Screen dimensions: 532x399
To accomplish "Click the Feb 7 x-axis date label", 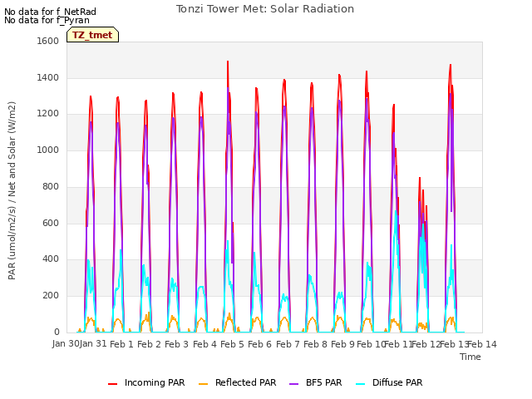I will [288, 344].
